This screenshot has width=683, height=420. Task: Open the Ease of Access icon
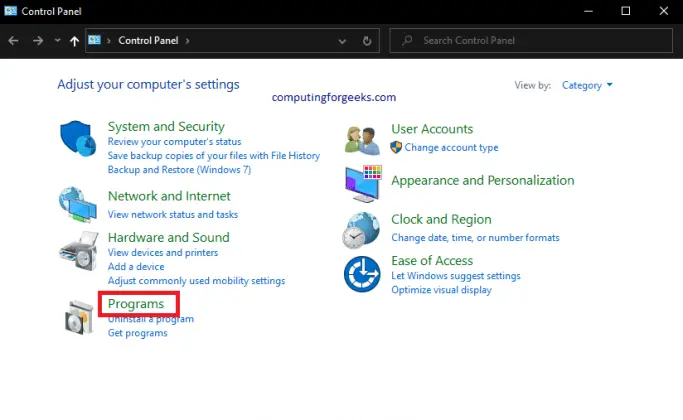tap(362, 273)
